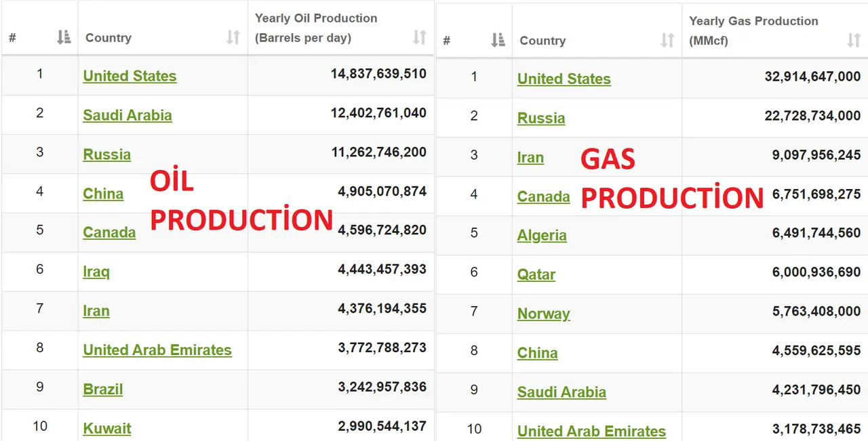Select gas value 6,000,936,690
The height and width of the screenshot is (441, 868).
click(816, 272)
